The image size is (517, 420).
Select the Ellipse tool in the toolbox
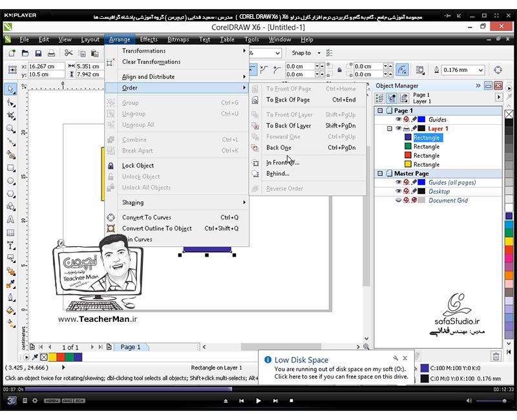[x=11, y=181]
